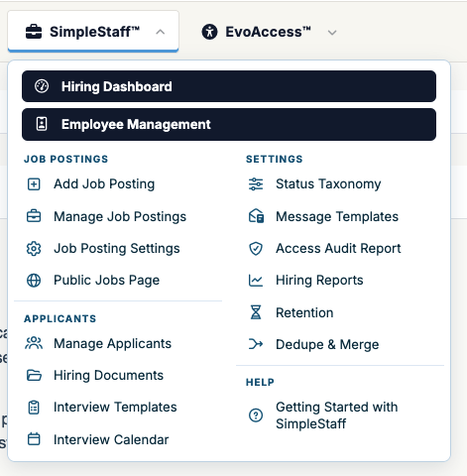
Task: Select Add Job Posting link
Action: pos(104,184)
